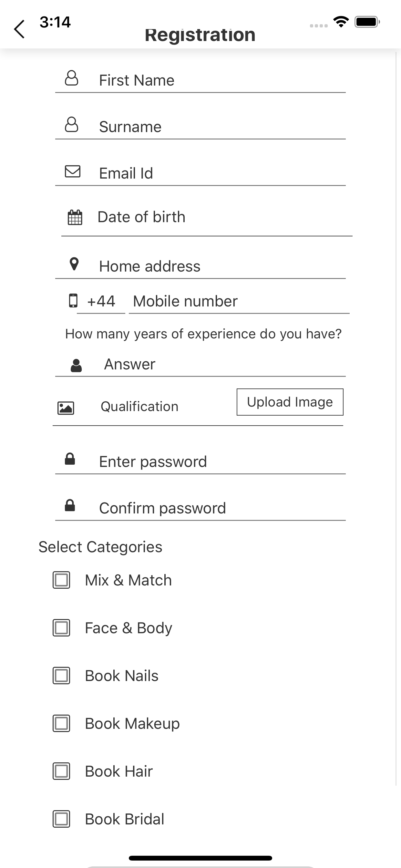Click the lock icon beside Enter password
This screenshot has width=401, height=868.
pyautogui.click(x=70, y=459)
